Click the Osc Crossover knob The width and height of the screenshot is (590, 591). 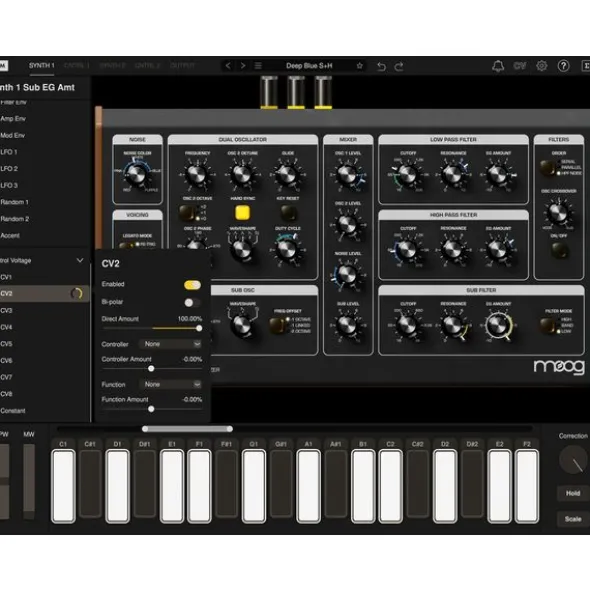tap(558, 212)
